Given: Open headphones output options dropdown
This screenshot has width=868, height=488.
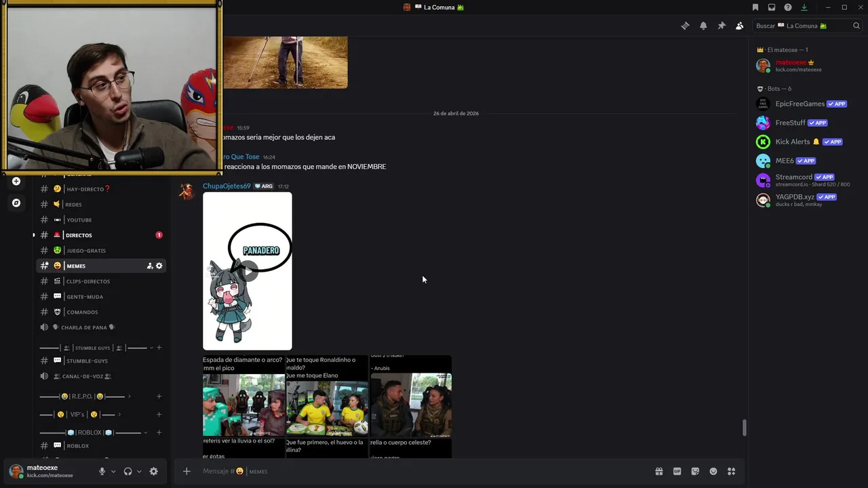Looking at the screenshot, I should click(139, 471).
